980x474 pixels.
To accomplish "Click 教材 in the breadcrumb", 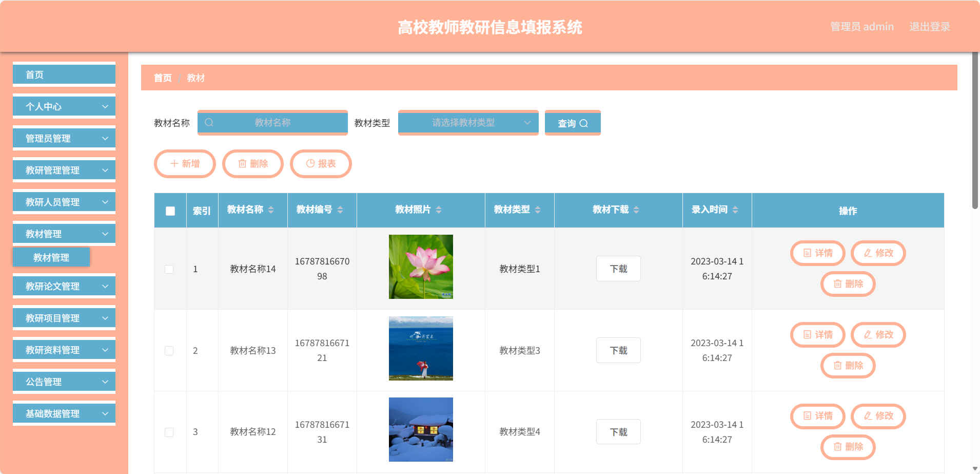I will (x=195, y=78).
